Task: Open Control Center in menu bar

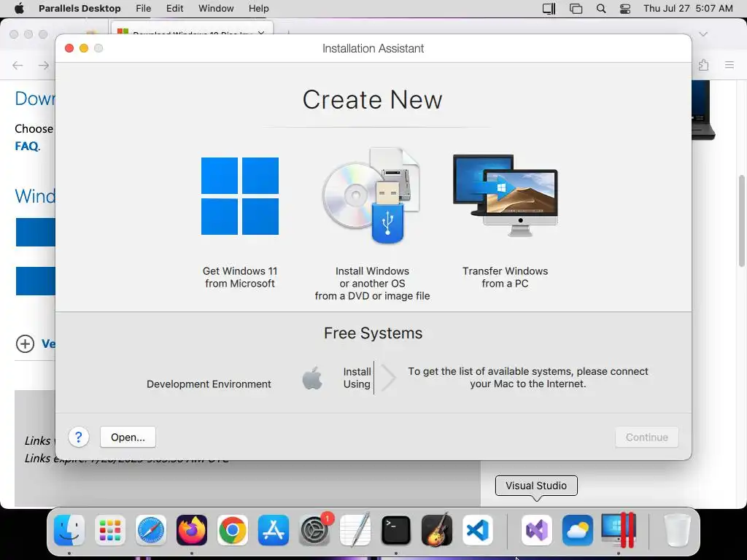Action: (x=625, y=9)
